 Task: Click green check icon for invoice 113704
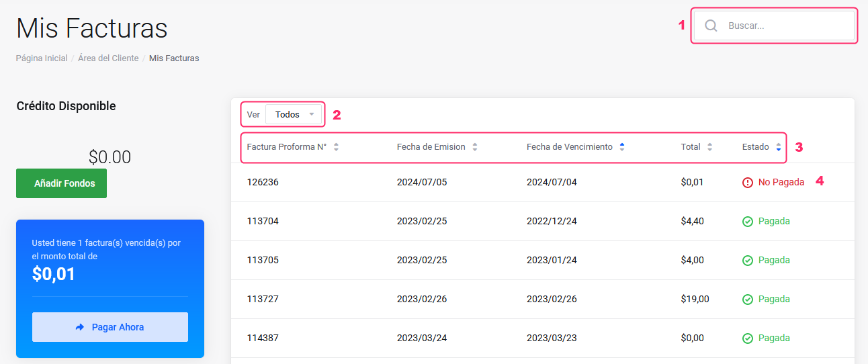point(748,222)
